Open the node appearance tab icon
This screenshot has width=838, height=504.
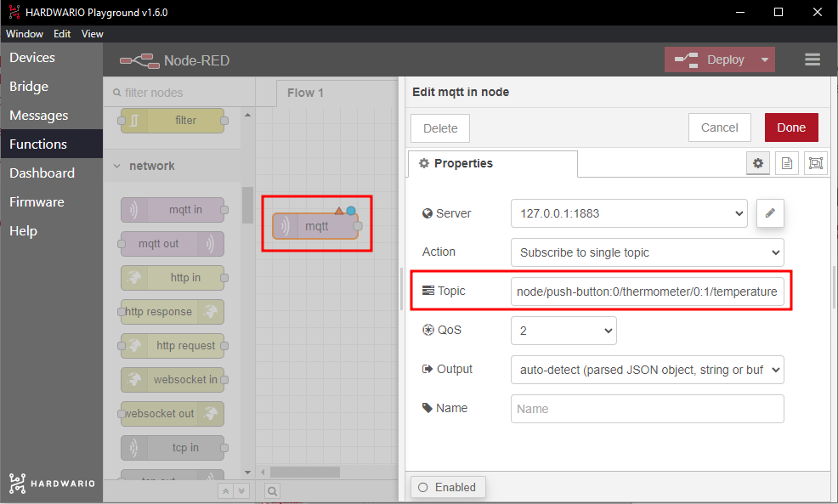[816, 163]
